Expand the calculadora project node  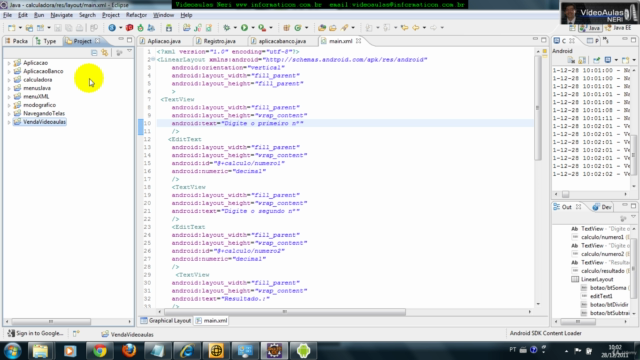9,80
